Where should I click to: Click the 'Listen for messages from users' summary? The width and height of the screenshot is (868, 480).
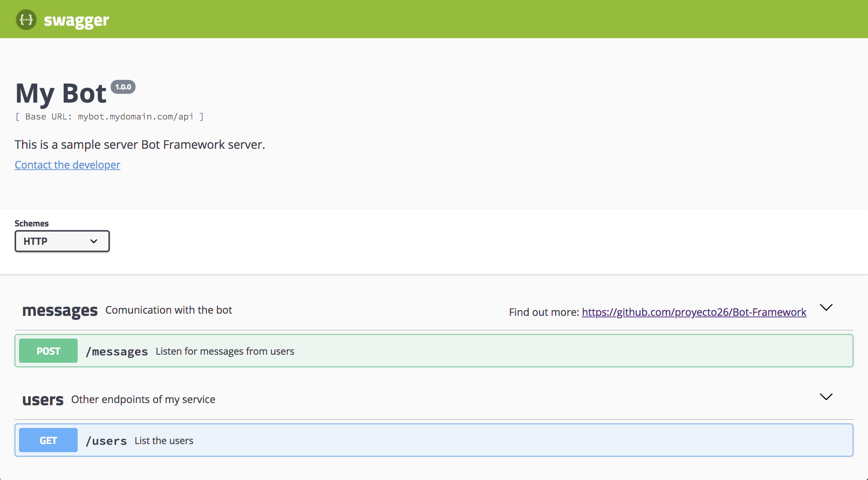pos(225,351)
